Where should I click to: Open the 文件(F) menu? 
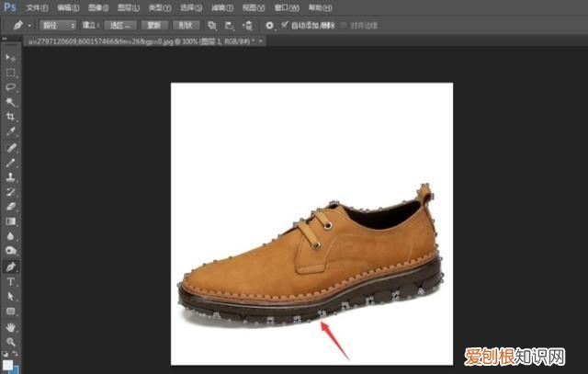(x=37, y=8)
